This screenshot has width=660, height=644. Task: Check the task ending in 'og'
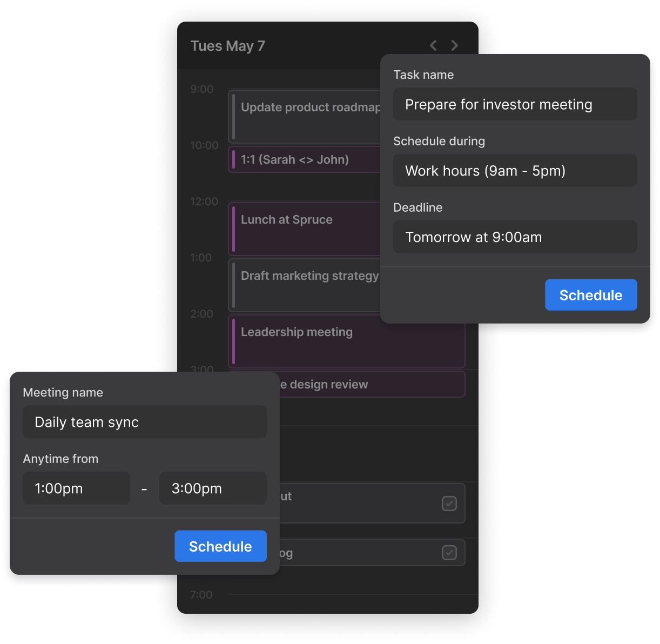pos(449,553)
